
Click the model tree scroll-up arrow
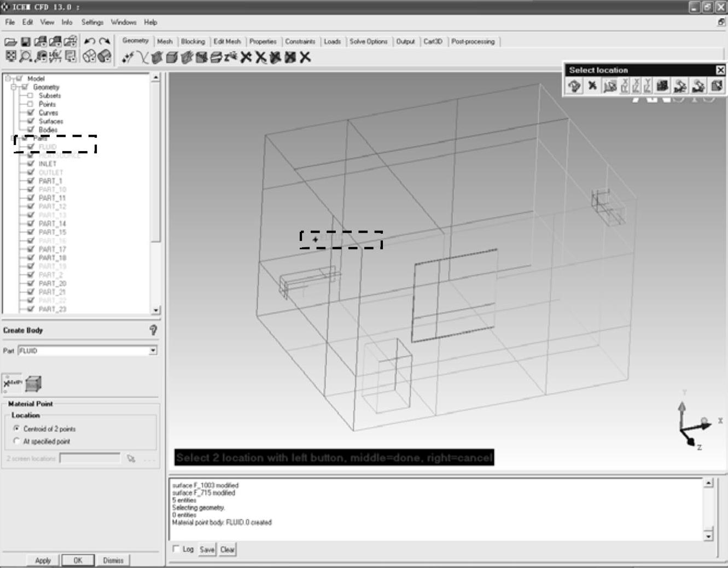[x=156, y=78]
